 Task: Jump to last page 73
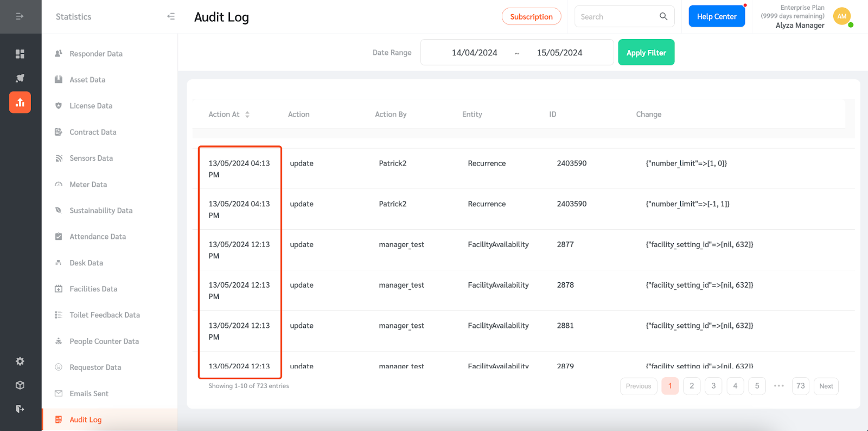pyautogui.click(x=801, y=386)
